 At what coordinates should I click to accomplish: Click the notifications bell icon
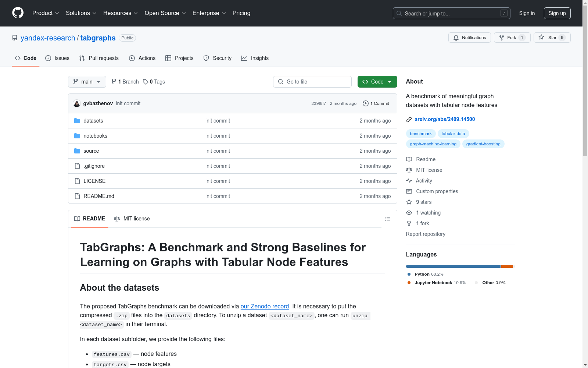click(x=456, y=38)
